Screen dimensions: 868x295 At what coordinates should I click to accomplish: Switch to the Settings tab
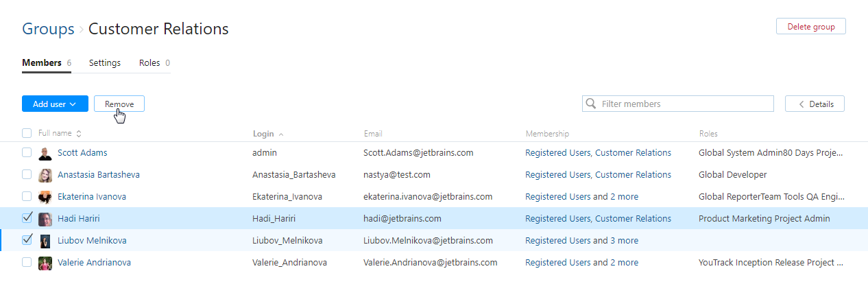pyautogui.click(x=105, y=63)
